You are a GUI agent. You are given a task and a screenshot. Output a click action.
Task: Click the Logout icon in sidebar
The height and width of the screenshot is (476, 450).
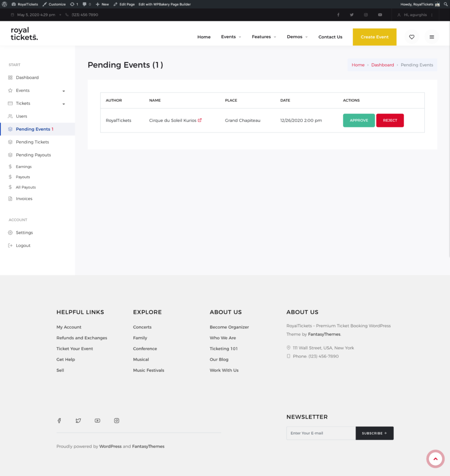pyautogui.click(x=10, y=245)
